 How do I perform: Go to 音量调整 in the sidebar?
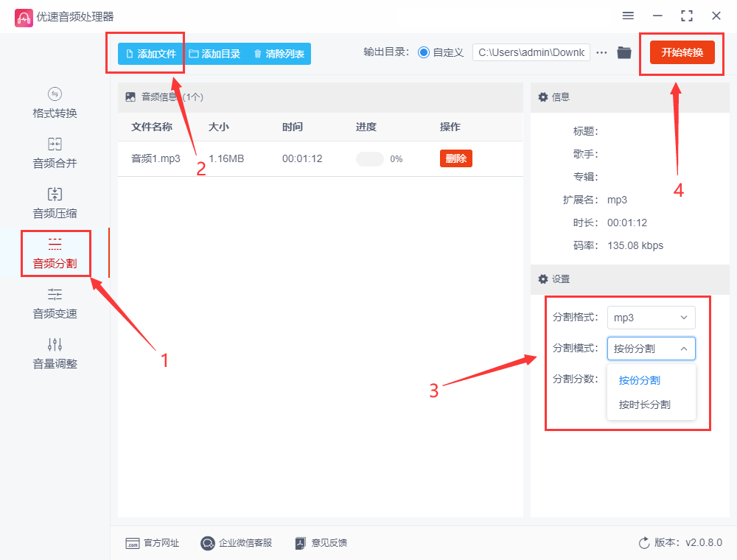tap(55, 354)
